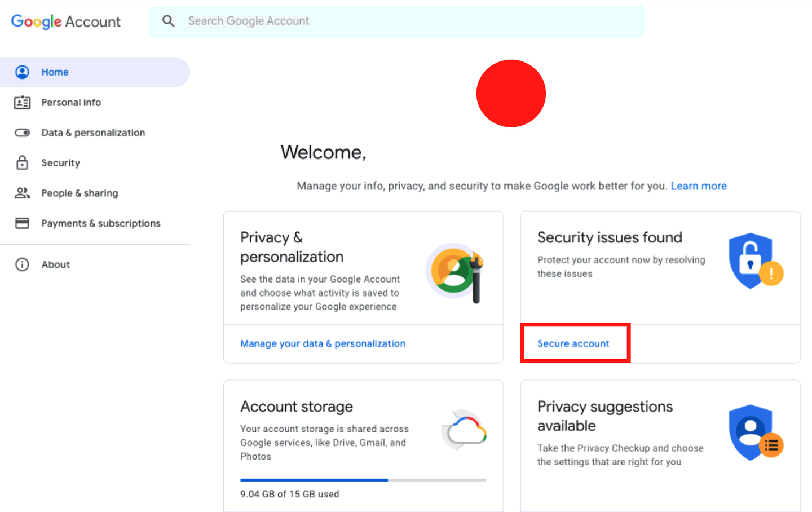Viewport: 812px width, 512px height.
Task: Click the Privacy & personalization illustration icon
Action: (x=456, y=272)
